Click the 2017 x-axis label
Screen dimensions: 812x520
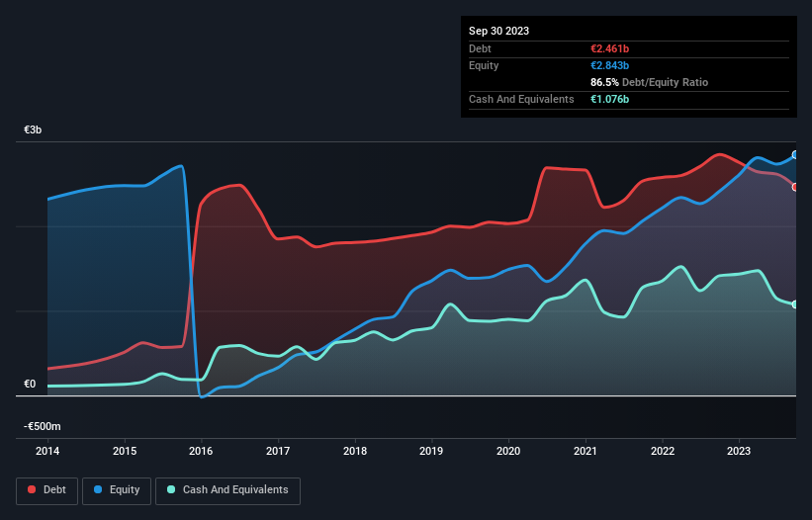point(278,451)
